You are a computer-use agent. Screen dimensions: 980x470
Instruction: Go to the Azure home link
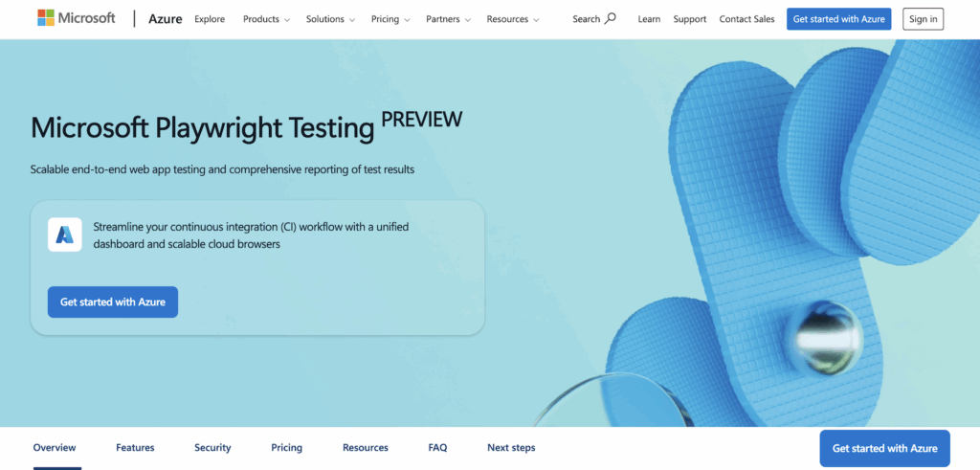165,19
